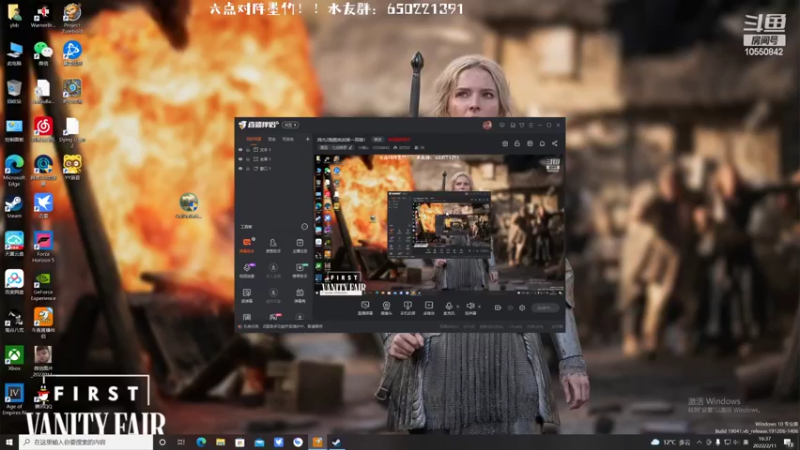Screen dimensions: 800x450
Task: Click the red link beside the stream title
Action: pos(398,139)
